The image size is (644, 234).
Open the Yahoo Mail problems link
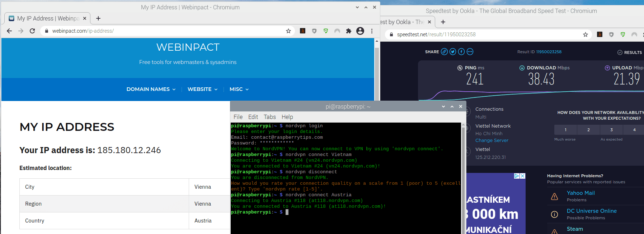[x=580, y=193]
